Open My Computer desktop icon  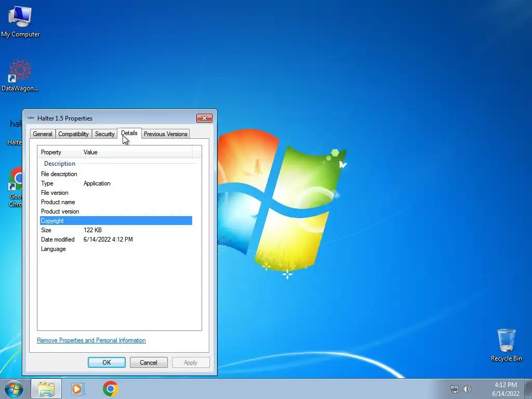pos(20,22)
